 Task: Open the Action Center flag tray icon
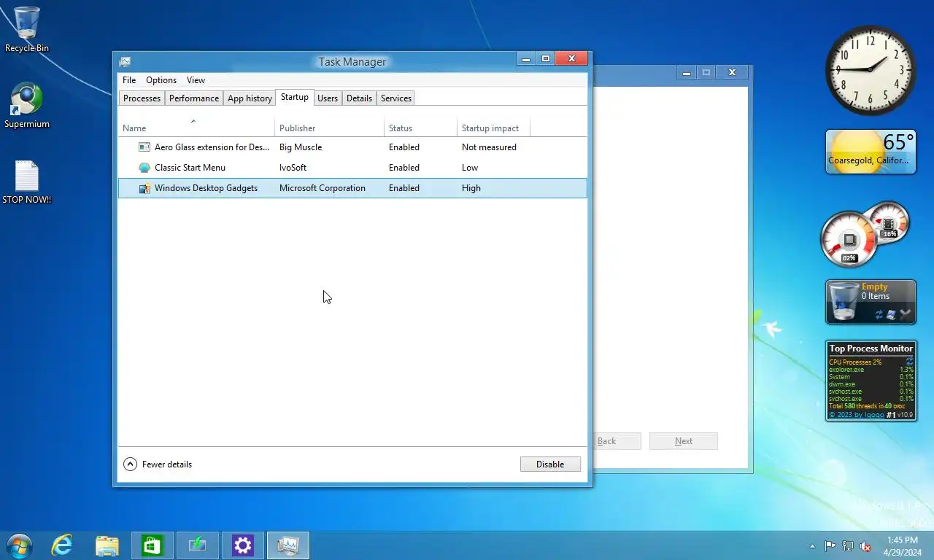point(830,546)
